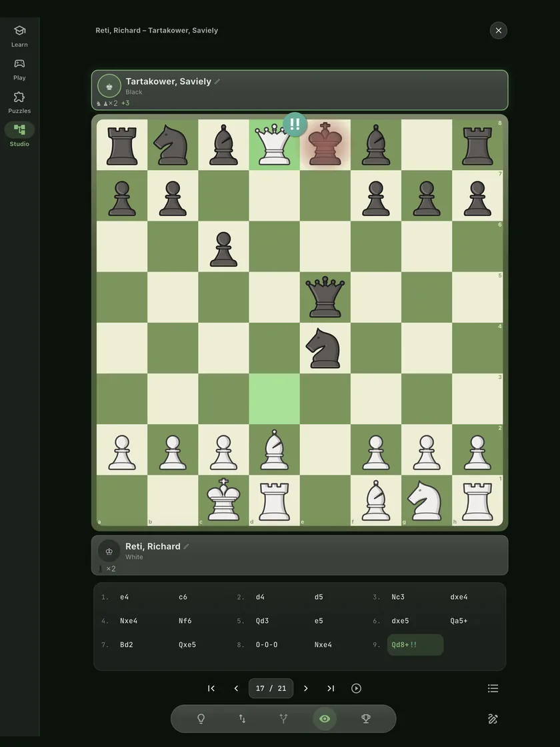Select move 6. dxe5 in notation
Viewport: 560px width, 747px height.
(x=400, y=621)
